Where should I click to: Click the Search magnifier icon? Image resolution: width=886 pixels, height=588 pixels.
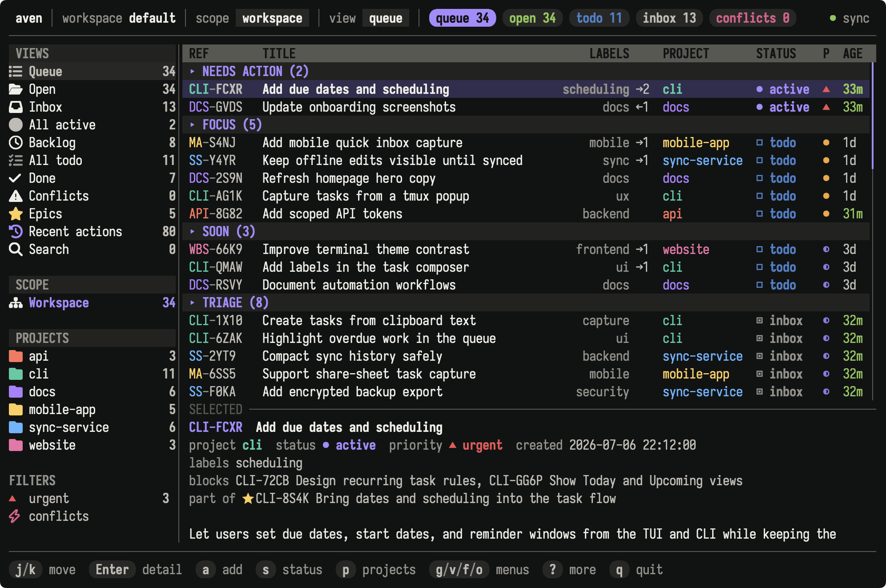click(x=16, y=249)
